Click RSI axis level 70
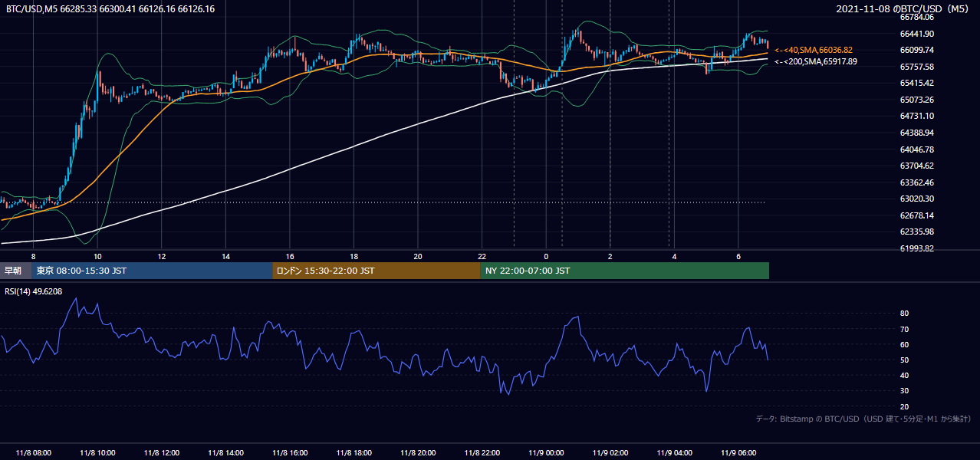The width and height of the screenshot is (980, 460). [x=904, y=329]
